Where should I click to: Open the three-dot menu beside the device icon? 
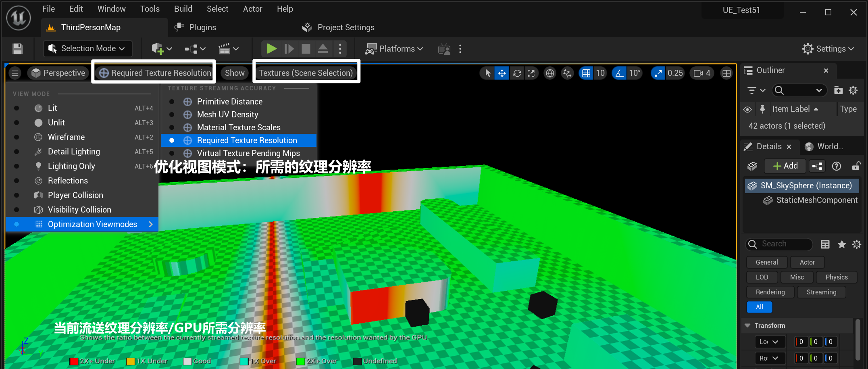click(460, 49)
